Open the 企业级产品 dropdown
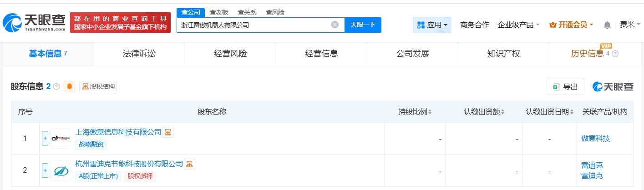 pyautogui.click(x=518, y=25)
